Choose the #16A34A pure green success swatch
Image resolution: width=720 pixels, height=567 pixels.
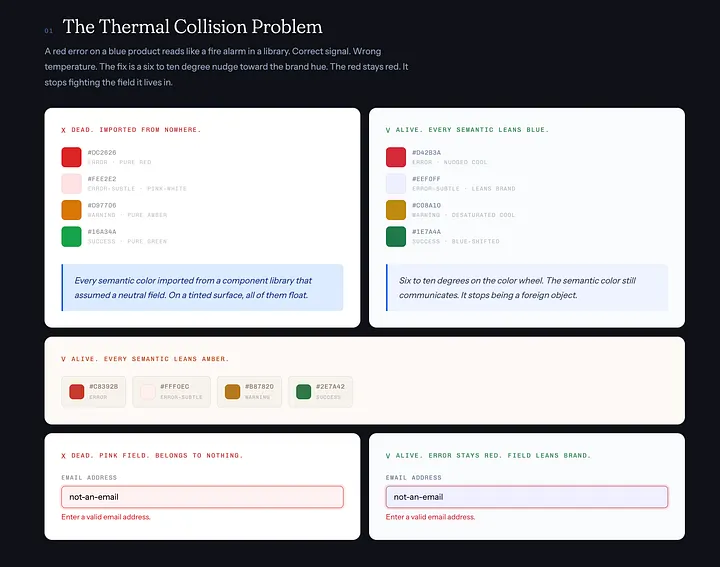[71, 236]
